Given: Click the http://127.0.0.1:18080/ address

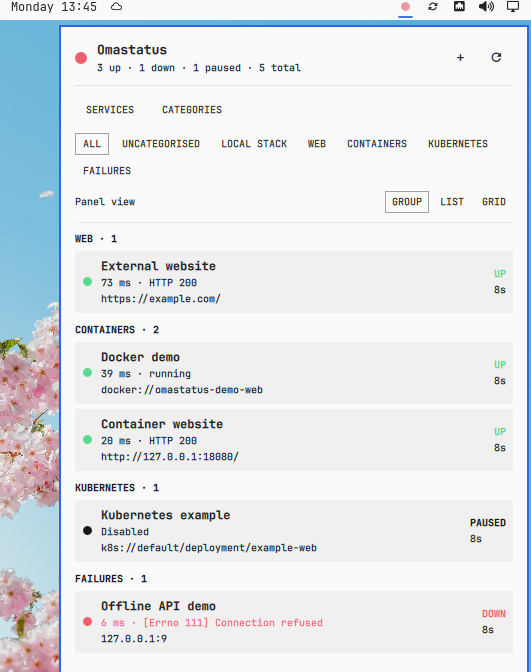Looking at the screenshot, I should [170, 457].
